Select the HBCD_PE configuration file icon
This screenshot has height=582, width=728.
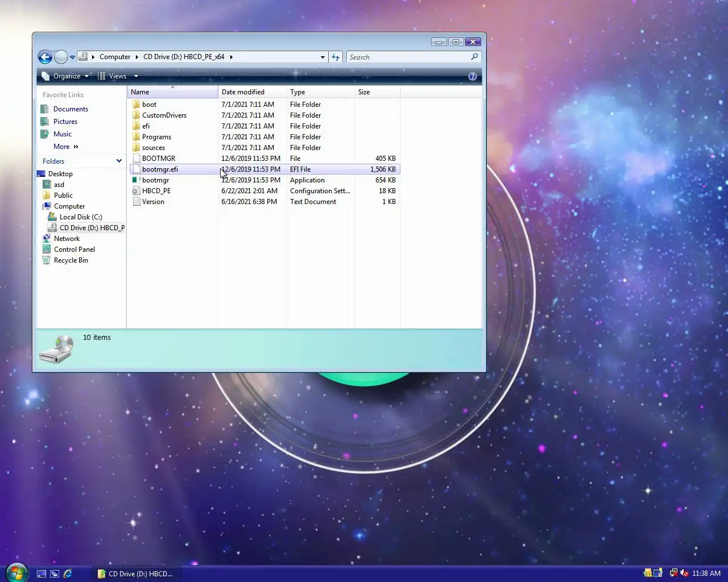[x=136, y=191]
